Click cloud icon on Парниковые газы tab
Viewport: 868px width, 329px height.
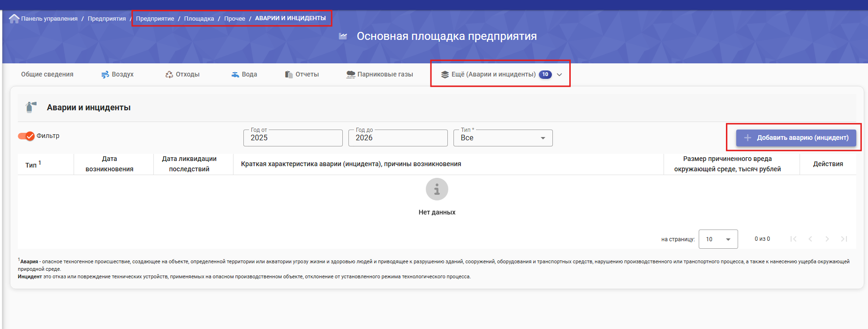click(351, 75)
